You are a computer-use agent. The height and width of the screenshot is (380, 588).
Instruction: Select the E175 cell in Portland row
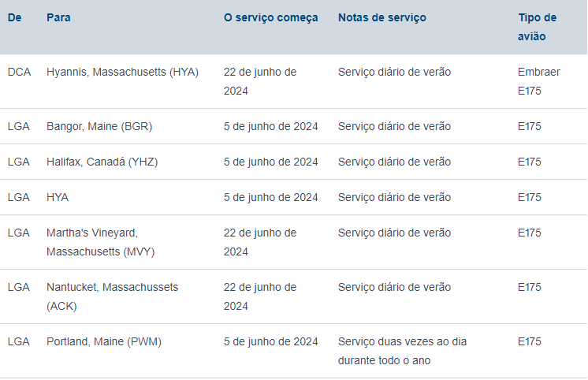point(529,341)
